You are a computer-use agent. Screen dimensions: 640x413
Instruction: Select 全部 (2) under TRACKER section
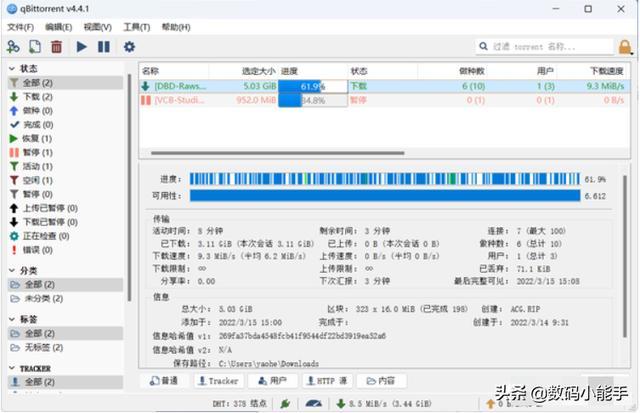pos(65,382)
